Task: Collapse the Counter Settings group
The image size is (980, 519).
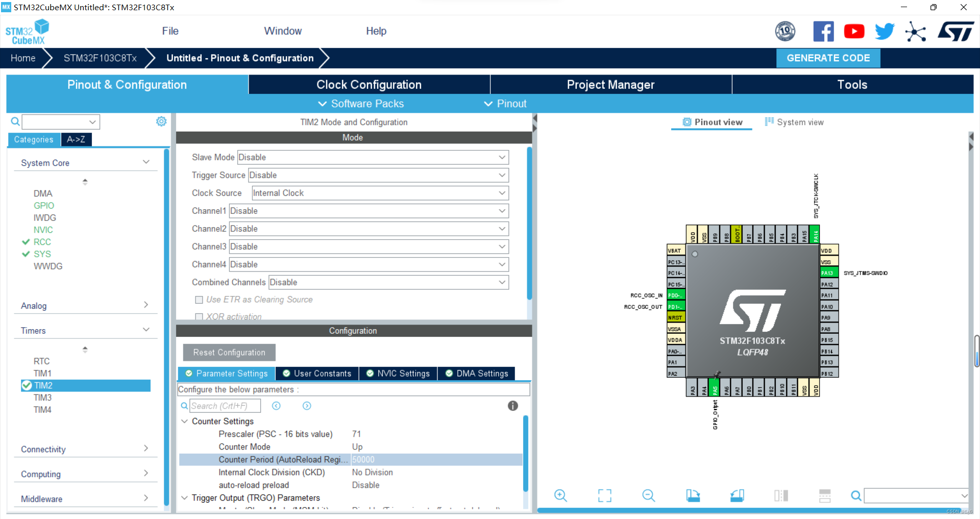Action: (x=184, y=422)
